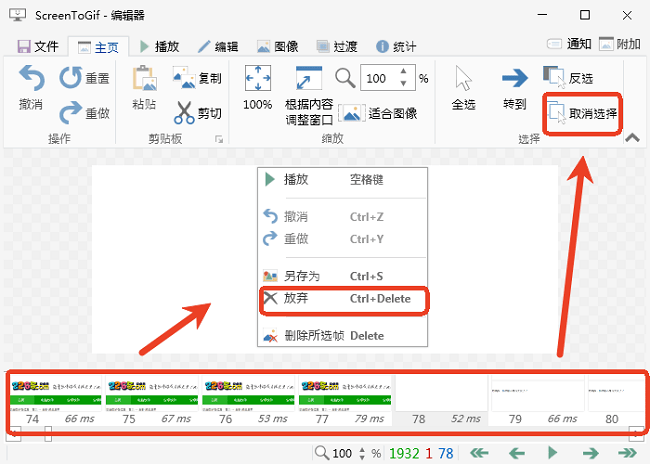This screenshot has height=464, width=650.
Task: Open the File (文件) tab
Action: click(x=38, y=46)
